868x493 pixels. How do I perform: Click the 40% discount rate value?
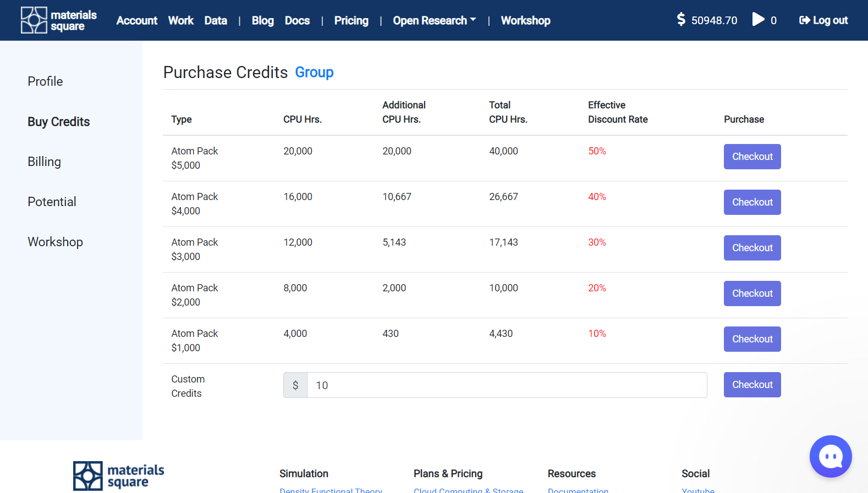(597, 197)
